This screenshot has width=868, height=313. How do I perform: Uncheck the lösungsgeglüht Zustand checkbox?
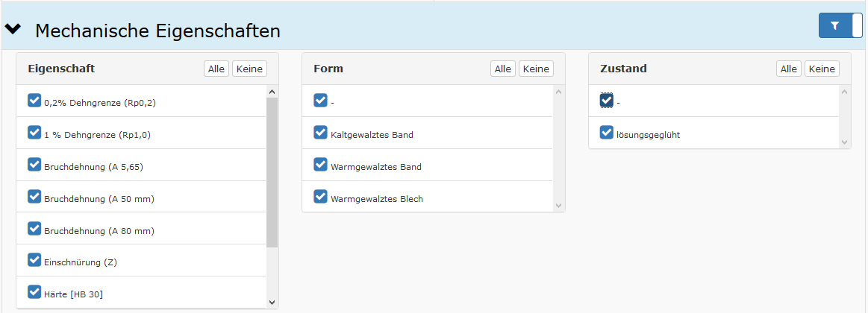tap(607, 133)
